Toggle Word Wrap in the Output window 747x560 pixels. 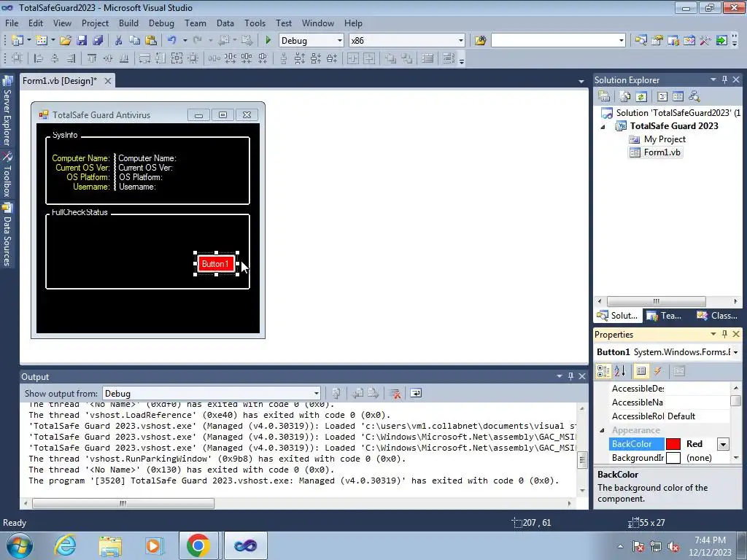pyautogui.click(x=416, y=393)
